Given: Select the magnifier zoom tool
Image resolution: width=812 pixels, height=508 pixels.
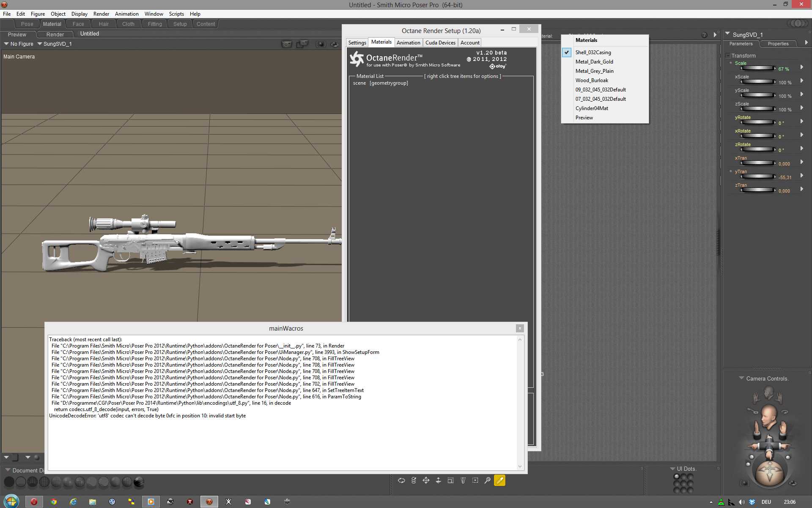Looking at the screenshot, I should coord(487,480).
